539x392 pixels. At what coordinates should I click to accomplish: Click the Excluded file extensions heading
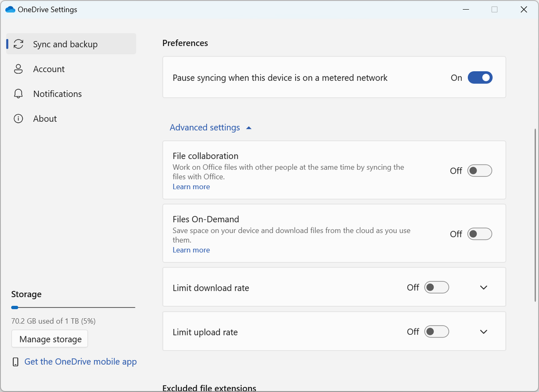pos(209,388)
